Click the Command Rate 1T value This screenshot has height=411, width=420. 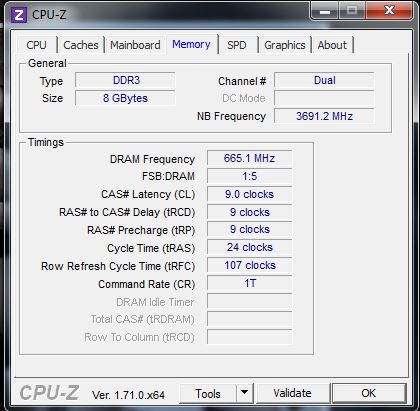(x=249, y=283)
